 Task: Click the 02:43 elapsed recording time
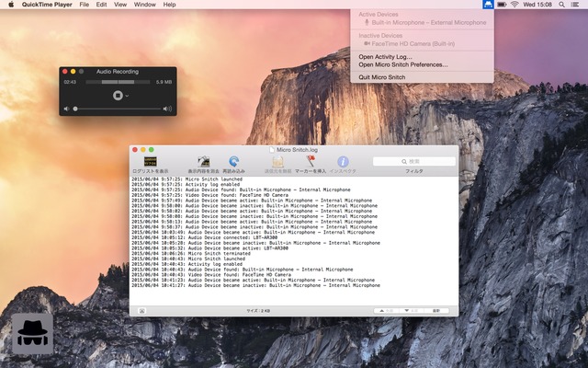pyautogui.click(x=70, y=82)
